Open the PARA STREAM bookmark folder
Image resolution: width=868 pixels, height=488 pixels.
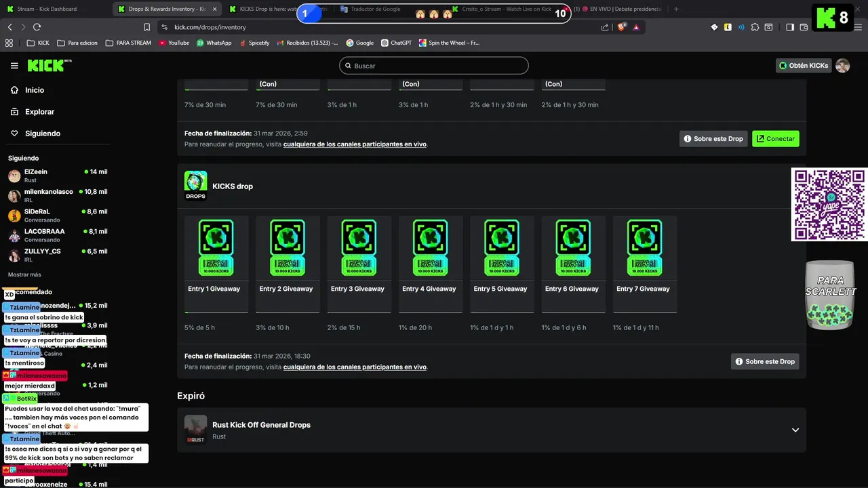128,43
